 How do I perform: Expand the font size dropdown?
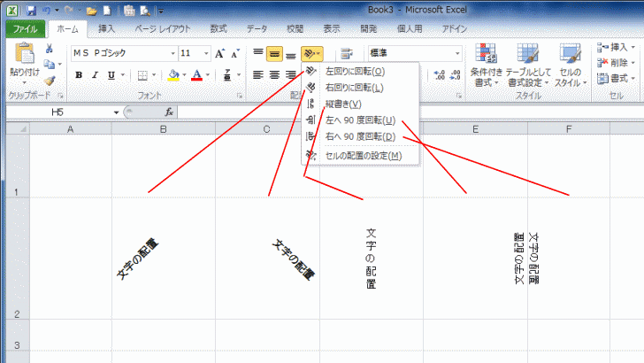click(206, 53)
